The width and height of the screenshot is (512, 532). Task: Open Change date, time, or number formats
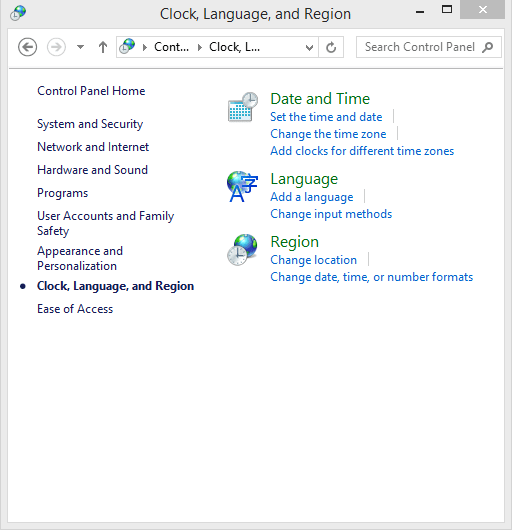tap(372, 277)
